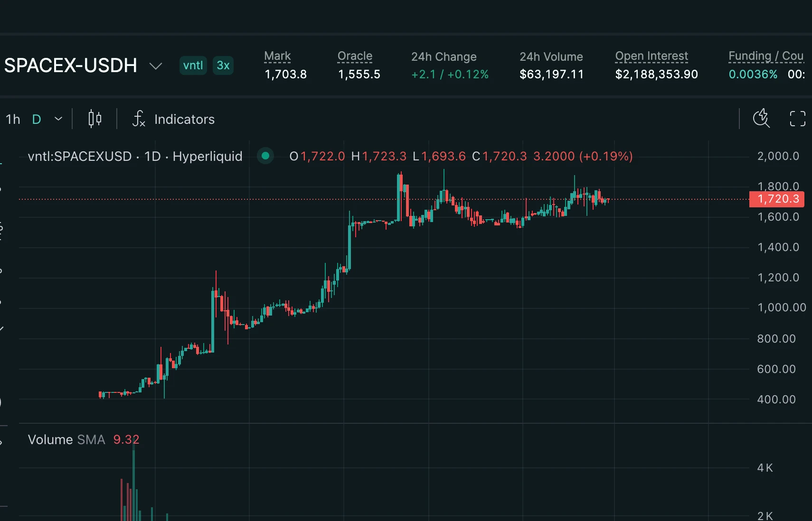812x521 pixels.
Task: Click the vntl exchange badge
Action: pyautogui.click(x=193, y=65)
